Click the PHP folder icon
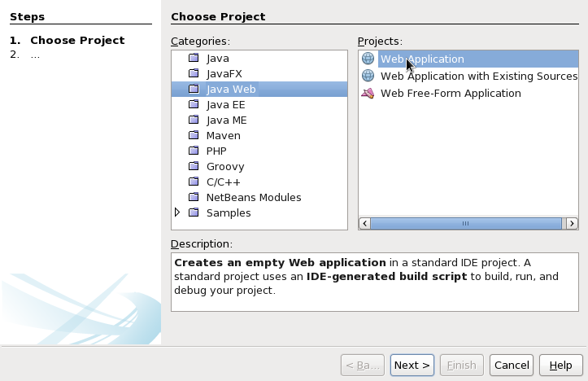This screenshot has width=588, height=381. 194,151
